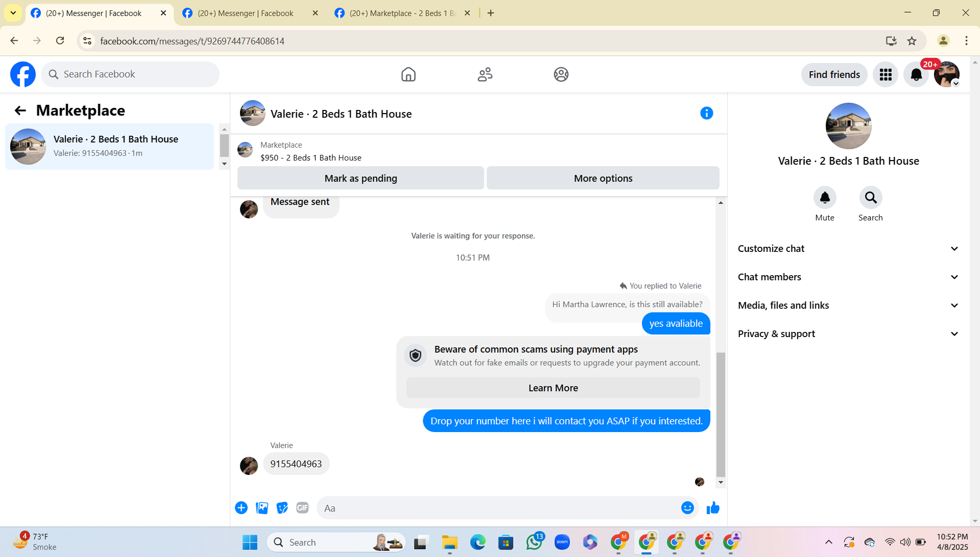Click the conversation information icon
The width and height of the screenshot is (980, 557).
706,113
